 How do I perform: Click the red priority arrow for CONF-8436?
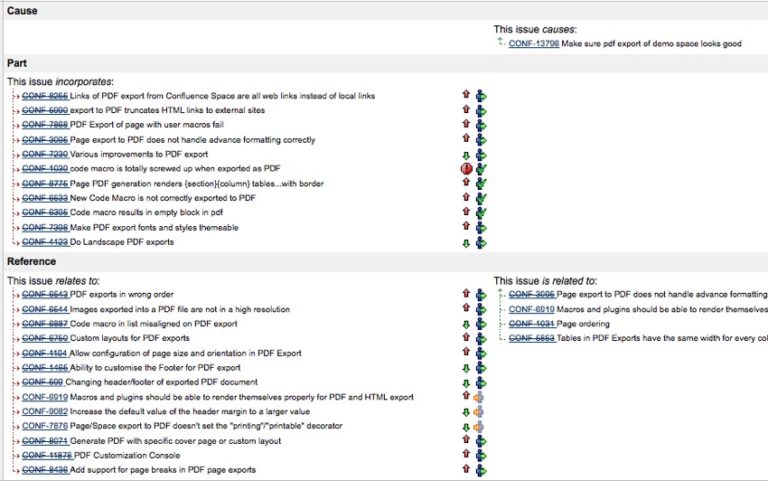pos(466,469)
